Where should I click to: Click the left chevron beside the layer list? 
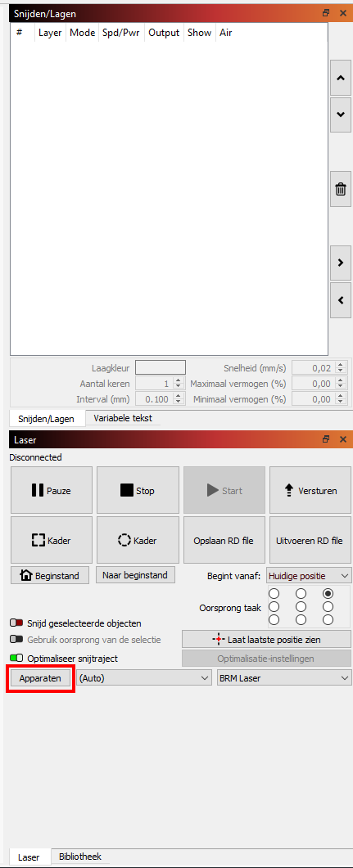340,300
